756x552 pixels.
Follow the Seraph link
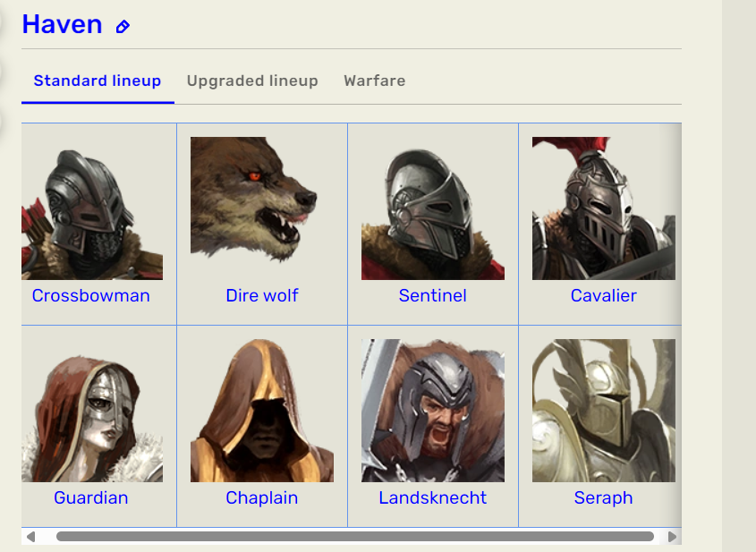point(604,497)
